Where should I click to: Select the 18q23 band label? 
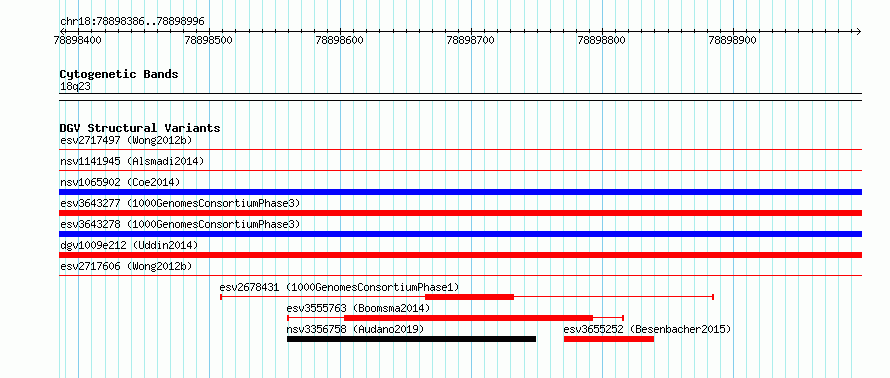pos(75,87)
